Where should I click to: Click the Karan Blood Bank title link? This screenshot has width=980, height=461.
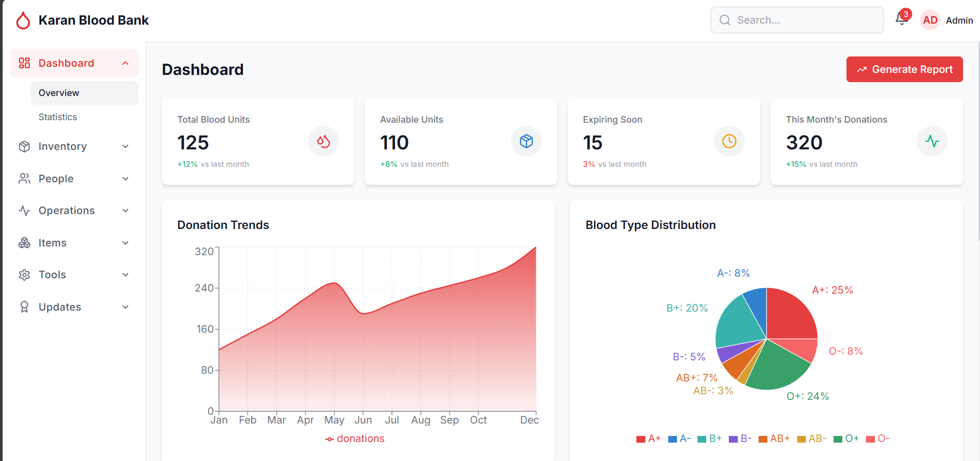93,21
